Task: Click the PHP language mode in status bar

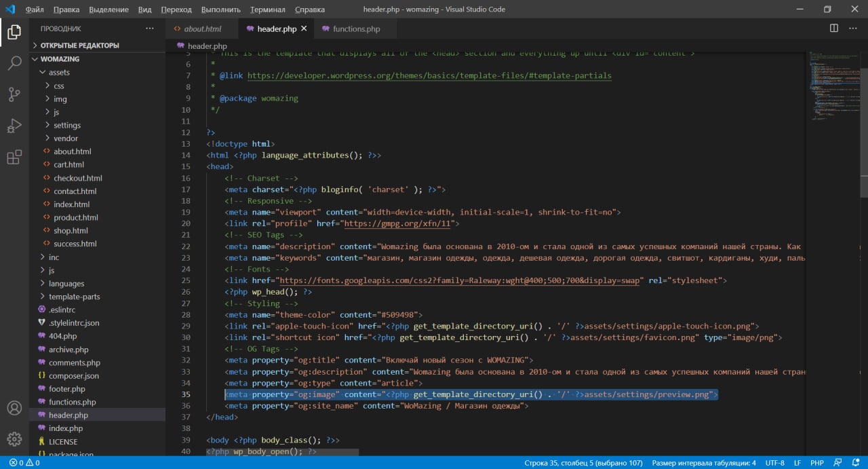Action: pos(817,463)
